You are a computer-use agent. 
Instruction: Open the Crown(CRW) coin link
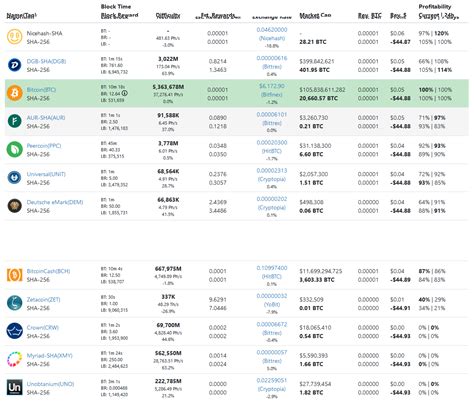[43, 327]
